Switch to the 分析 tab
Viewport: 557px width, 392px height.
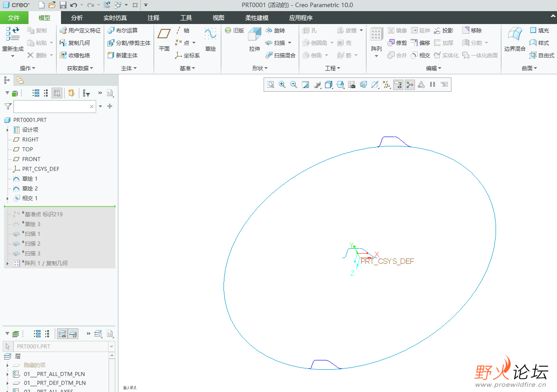click(77, 18)
